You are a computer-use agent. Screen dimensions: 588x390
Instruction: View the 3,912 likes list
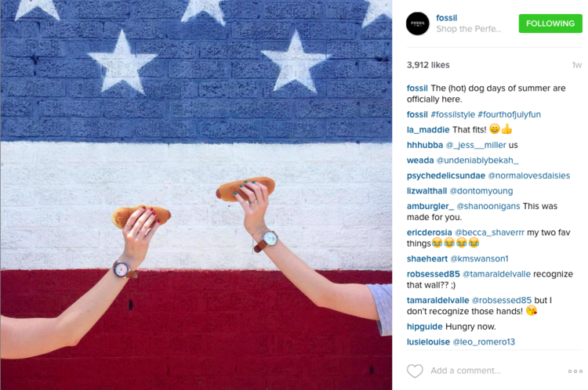(x=428, y=65)
